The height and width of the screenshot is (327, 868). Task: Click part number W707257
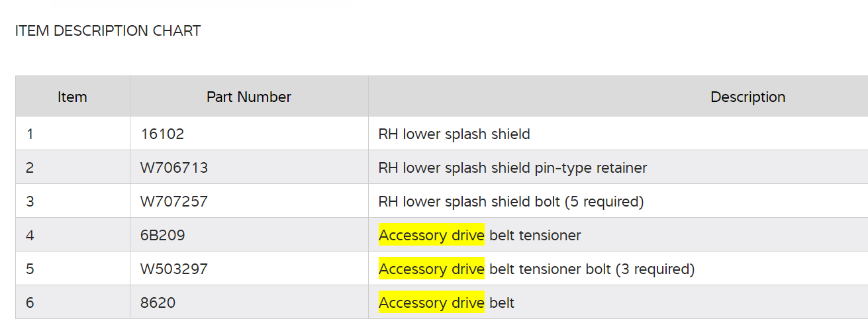[174, 202]
